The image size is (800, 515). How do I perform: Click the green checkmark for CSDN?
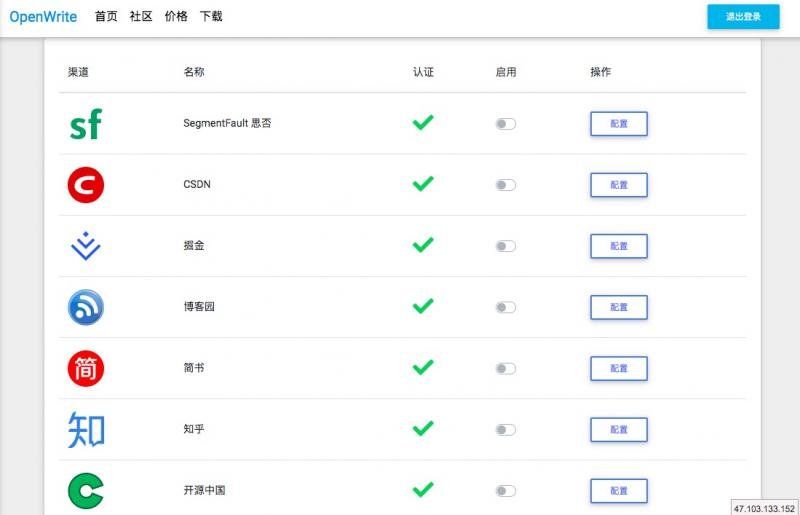(423, 184)
